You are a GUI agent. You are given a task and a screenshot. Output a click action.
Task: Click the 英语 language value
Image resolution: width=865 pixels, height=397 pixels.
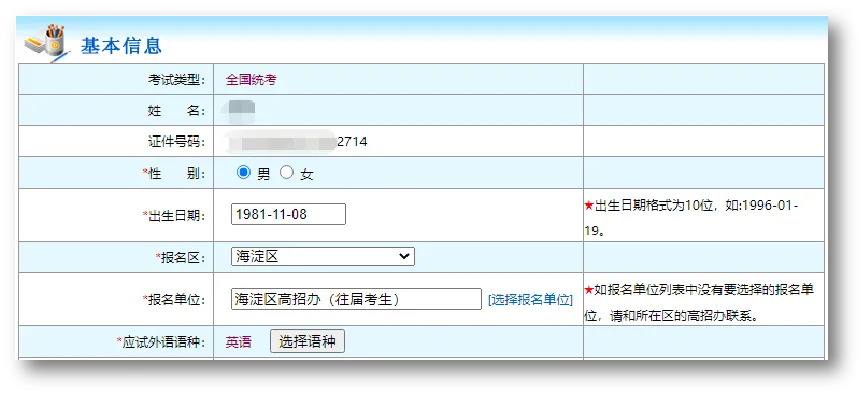[238, 342]
